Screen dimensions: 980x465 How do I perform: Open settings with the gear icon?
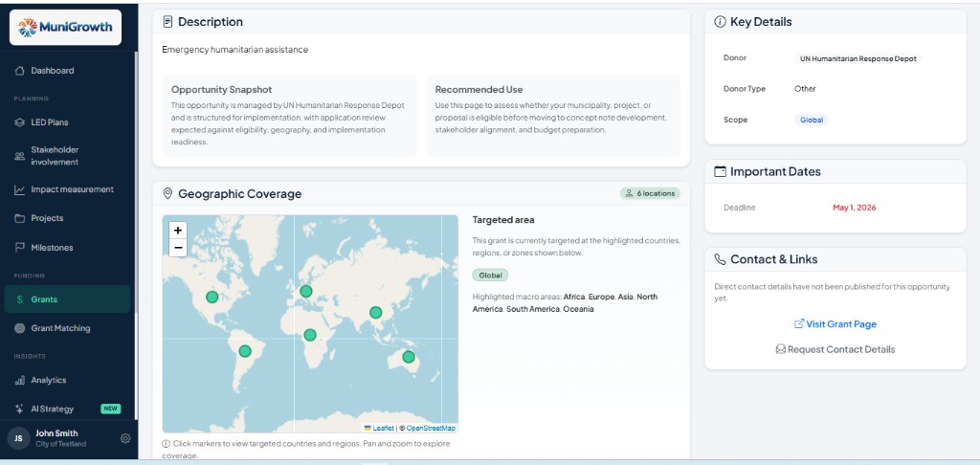(125, 439)
